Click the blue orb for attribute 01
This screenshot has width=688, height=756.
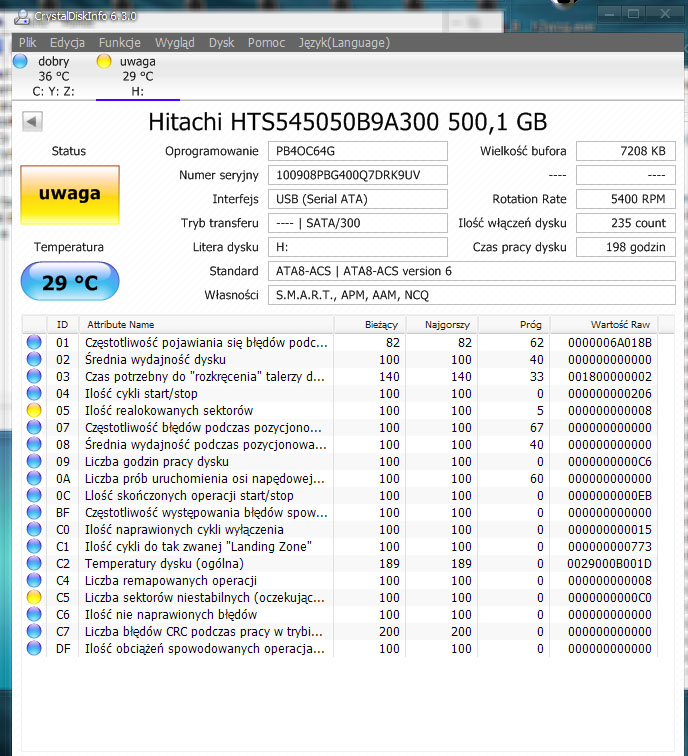coord(34,342)
